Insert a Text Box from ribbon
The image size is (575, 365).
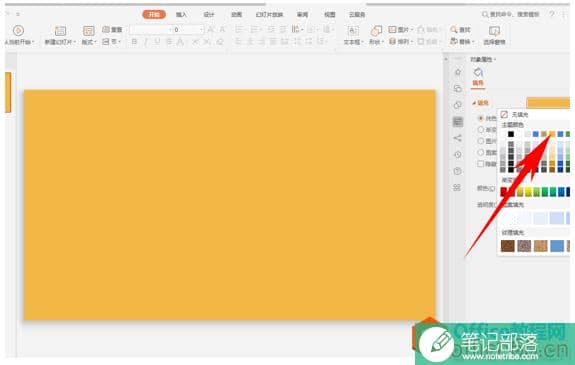(x=353, y=31)
